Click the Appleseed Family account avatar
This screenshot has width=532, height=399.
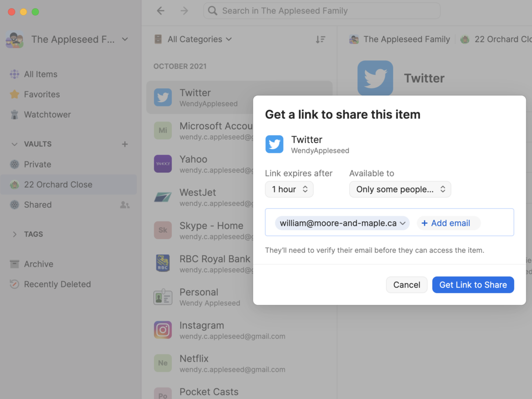click(x=15, y=39)
